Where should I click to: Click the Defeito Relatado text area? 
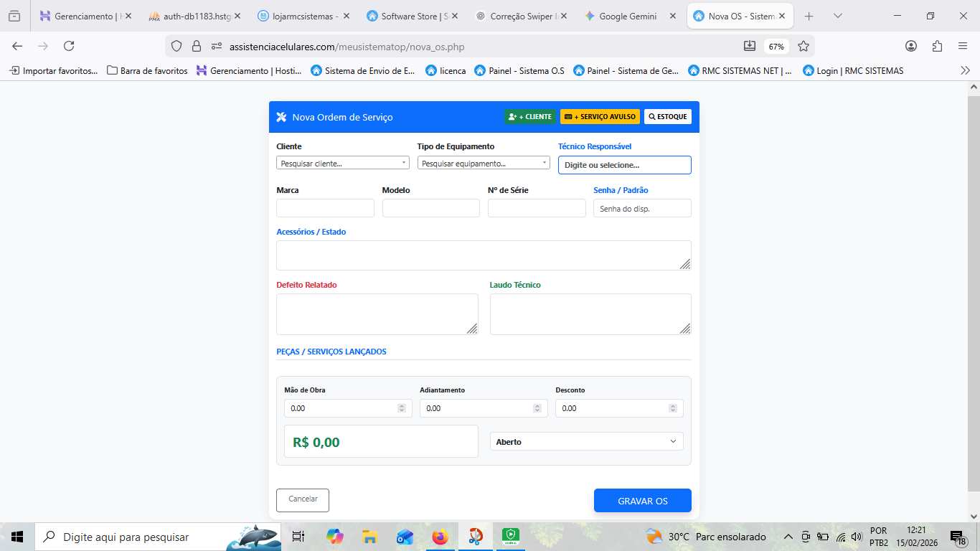coord(377,314)
